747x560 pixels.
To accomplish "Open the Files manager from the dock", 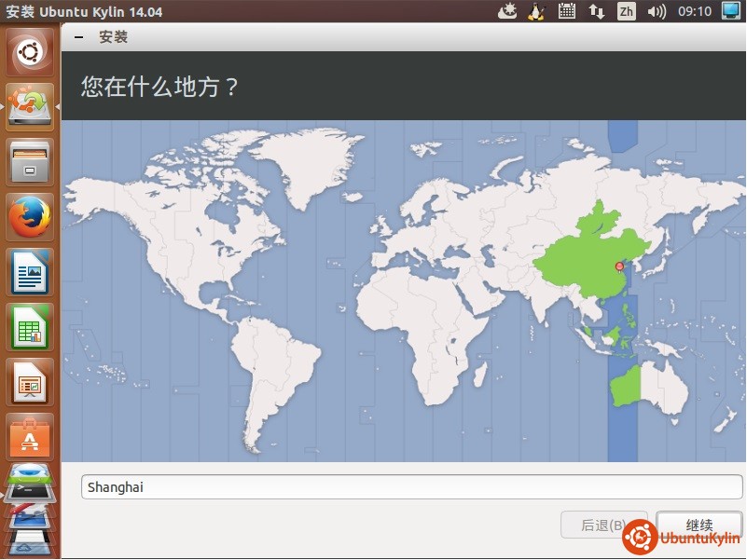I will tap(30, 162).
